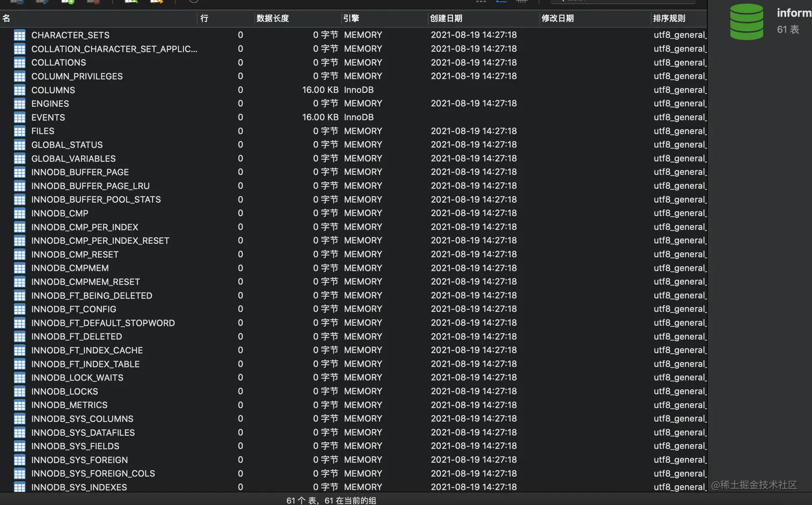Image resolution: width=812 pixels, height=505 pixels.
Task: Click the table icon beside INNODB_BUFFER_POOL_STATS
Action: click(x=19, y=200)
